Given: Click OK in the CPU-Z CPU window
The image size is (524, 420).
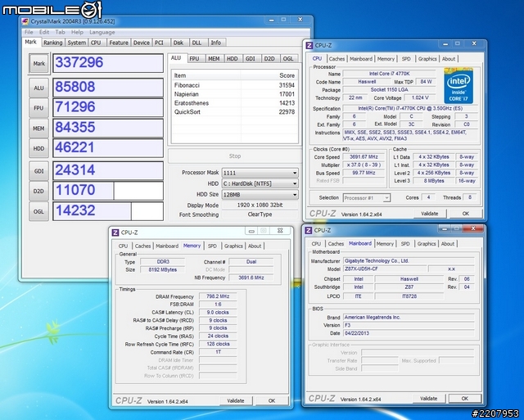Looking at the screenshot, I should pyautogui.click(x=466, y=214).
